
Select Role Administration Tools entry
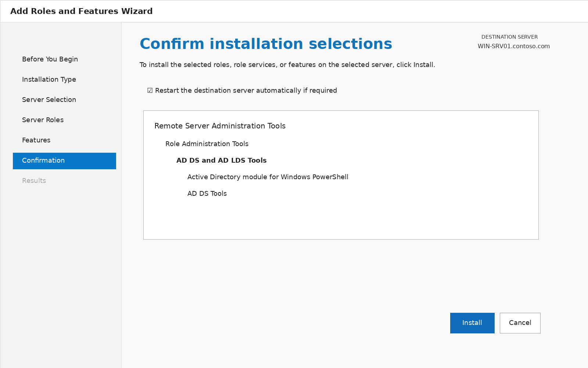click(207, 144)
